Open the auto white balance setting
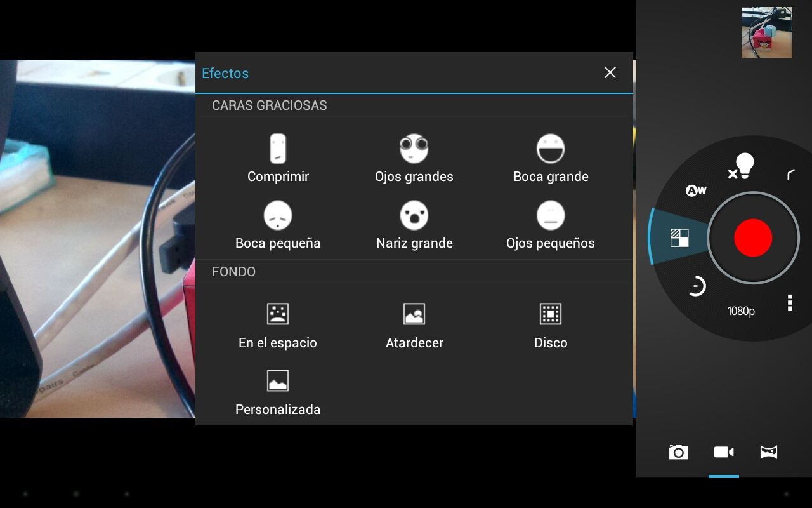This screenshot has width=812, height=508. point(696,190)
